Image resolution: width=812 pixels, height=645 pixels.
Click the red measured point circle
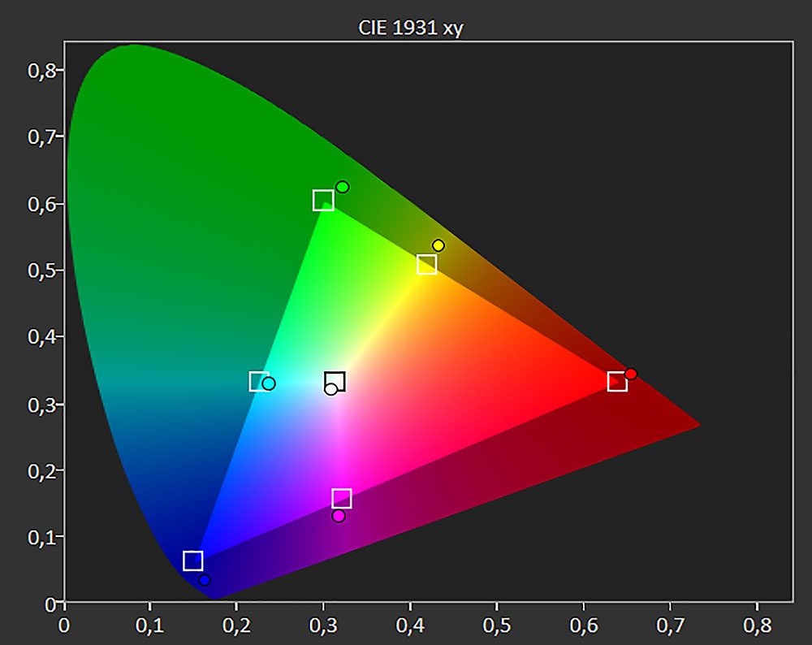631,374
